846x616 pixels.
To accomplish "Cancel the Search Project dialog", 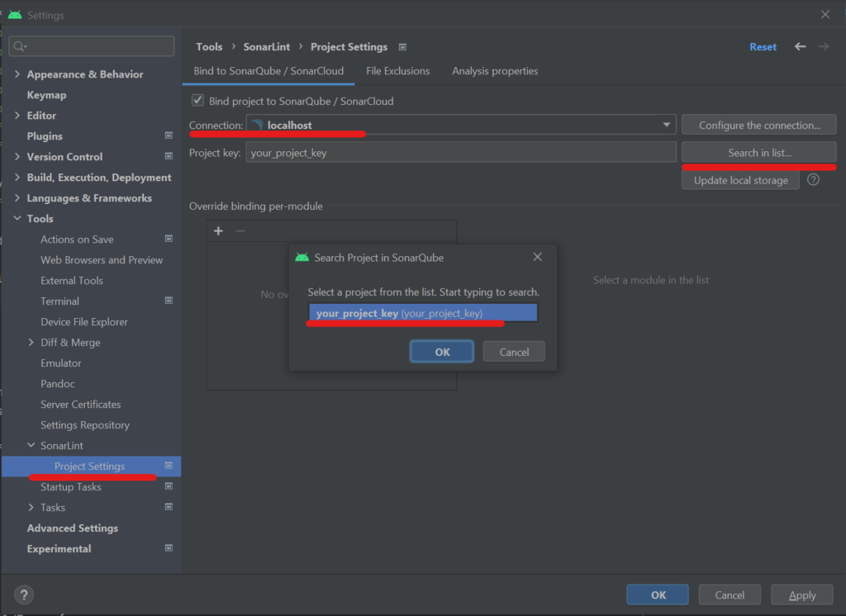I will click(514, 352).
